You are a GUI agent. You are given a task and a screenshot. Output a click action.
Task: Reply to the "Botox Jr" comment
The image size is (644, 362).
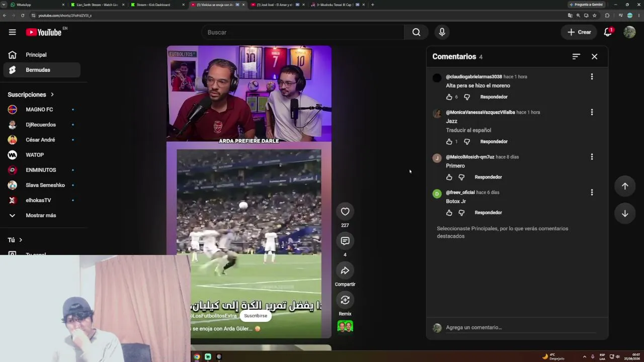tap(488, 213)
